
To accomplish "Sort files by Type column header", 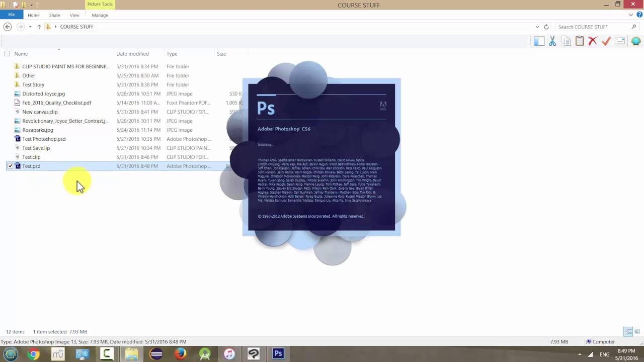I will click(172, 54).
